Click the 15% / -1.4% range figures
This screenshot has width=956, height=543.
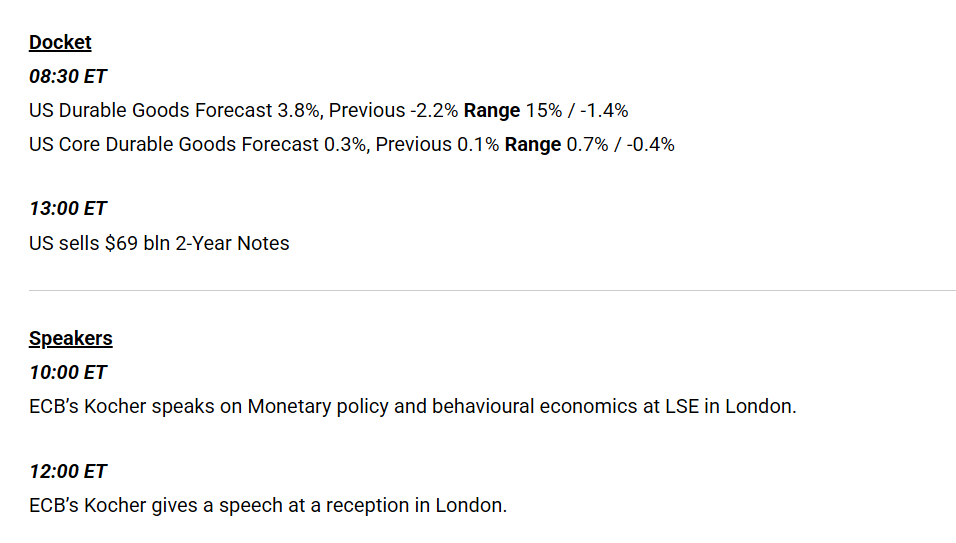[x=577, y=110]
